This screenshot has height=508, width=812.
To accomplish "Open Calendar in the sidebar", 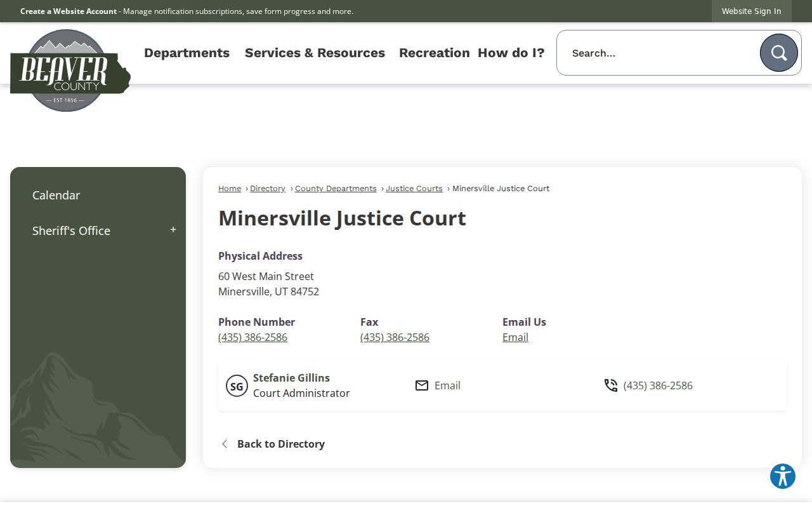I will pyautogui.click(x=56, y=195).
